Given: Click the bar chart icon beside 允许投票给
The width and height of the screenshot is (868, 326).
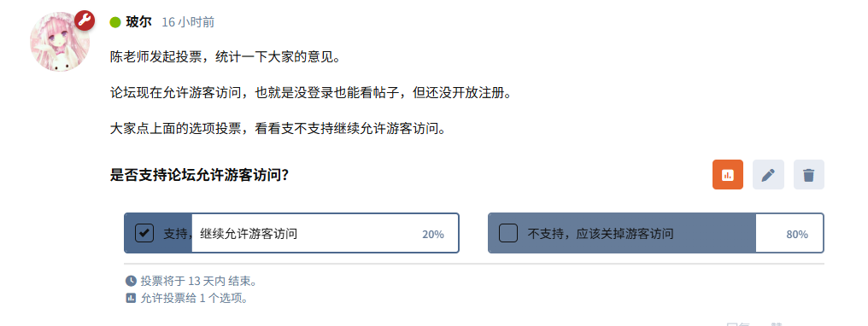Looking at the screenshot, I should pyautogui.click(x=131, y=299).
